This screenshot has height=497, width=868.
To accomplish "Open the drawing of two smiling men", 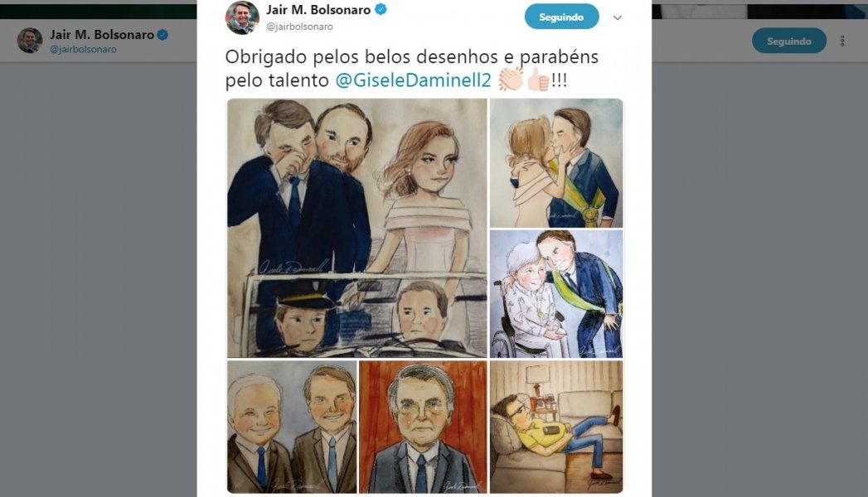I will [x=292, y=427].
